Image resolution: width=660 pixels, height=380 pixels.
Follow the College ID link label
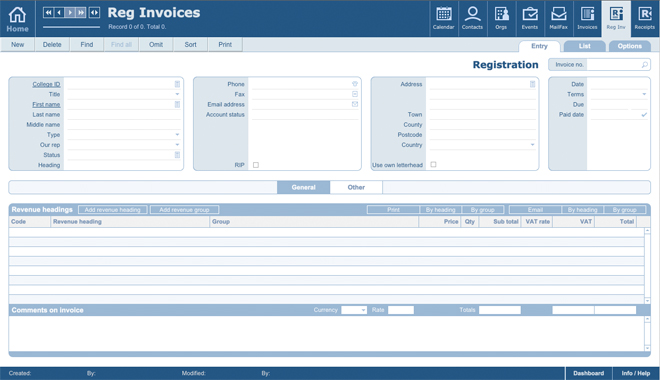pos(46,84)
